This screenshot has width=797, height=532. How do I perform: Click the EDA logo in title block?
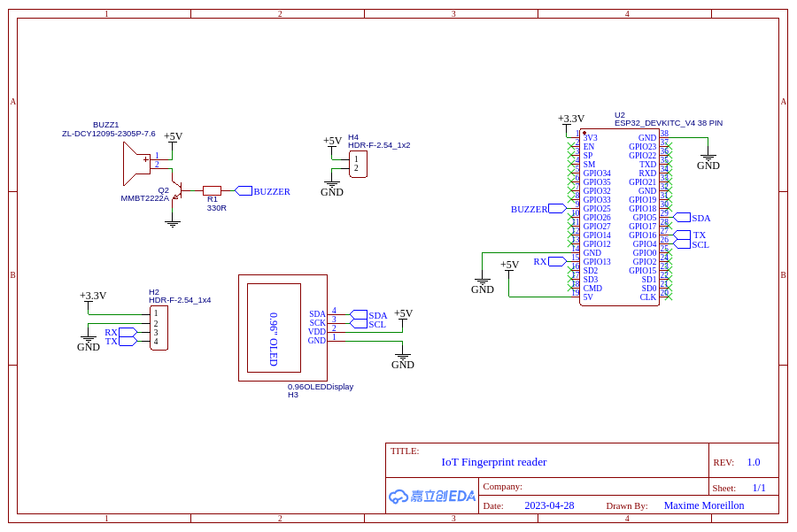click(x=432, y=496)
